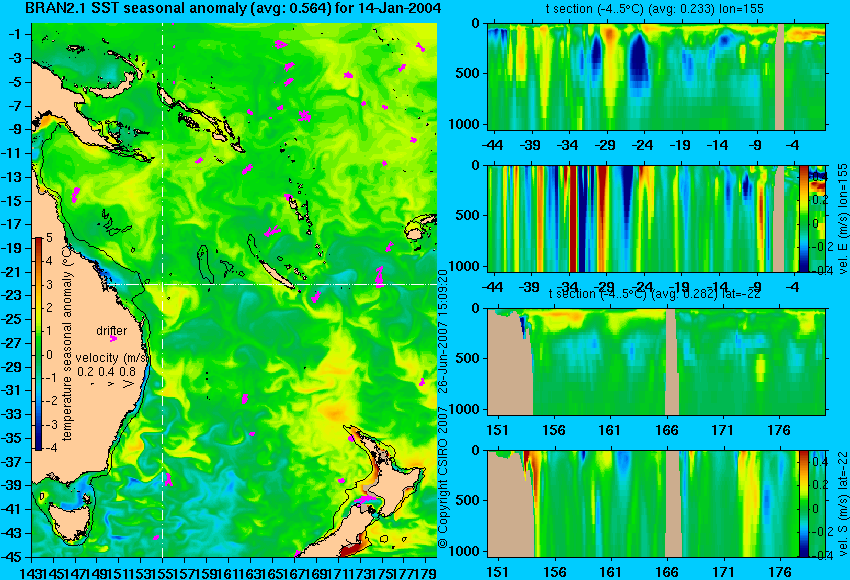Click the '500' depth label on the bottom section panel
This screenshot has height=580, width=850.
[467, 500]
